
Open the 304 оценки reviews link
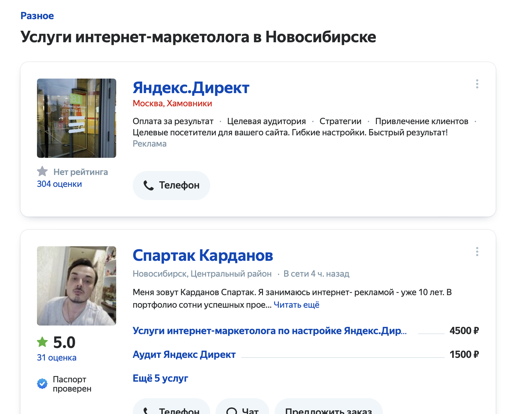(59, 184)
